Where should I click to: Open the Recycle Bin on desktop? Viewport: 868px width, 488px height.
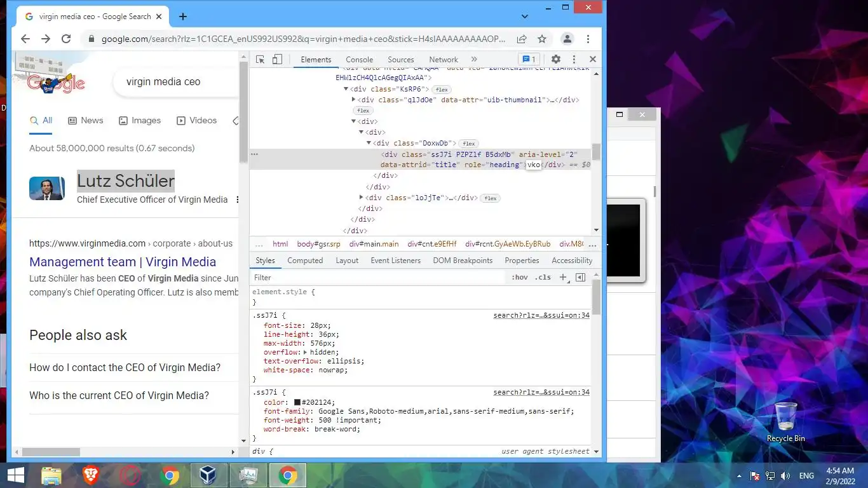coord(786,422)
